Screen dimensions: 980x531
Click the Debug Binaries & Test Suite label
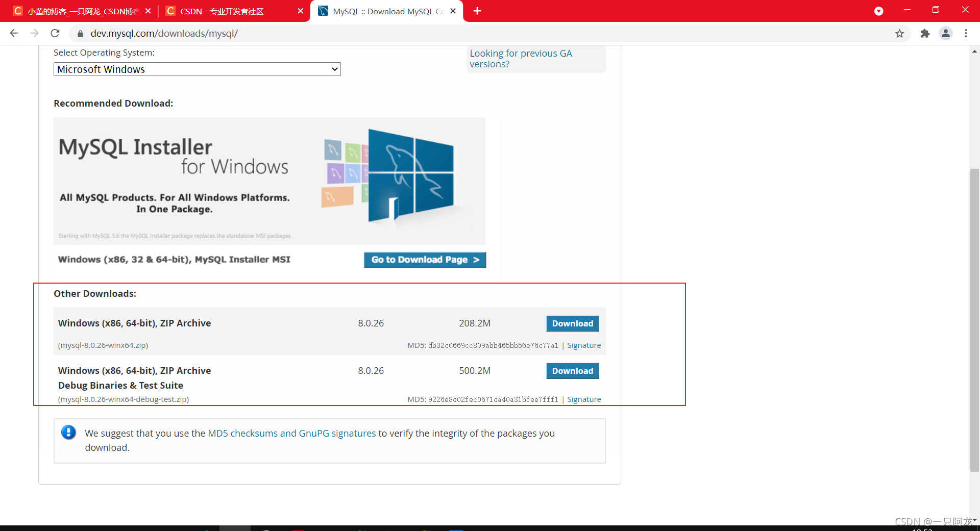coord(120,386)
